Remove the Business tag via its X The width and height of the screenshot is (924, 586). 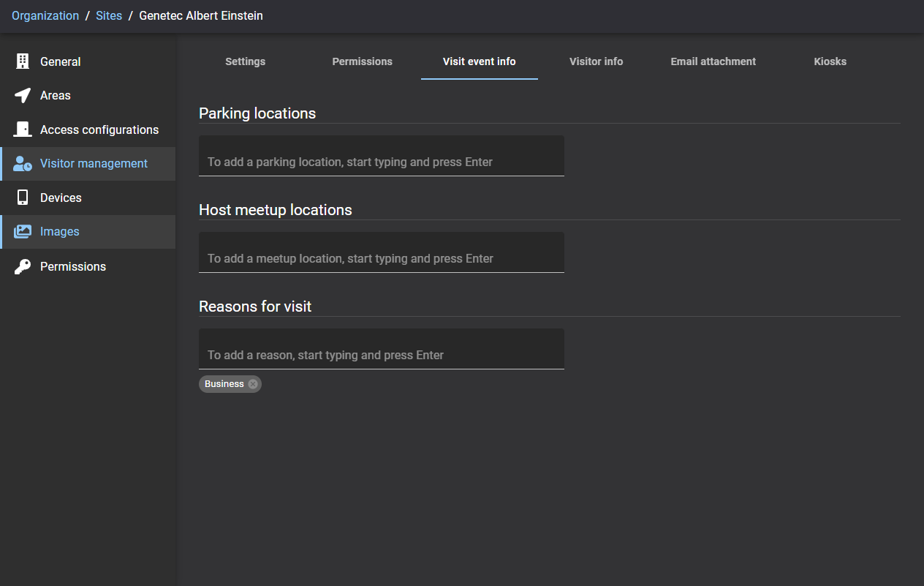tap(252, 383)
